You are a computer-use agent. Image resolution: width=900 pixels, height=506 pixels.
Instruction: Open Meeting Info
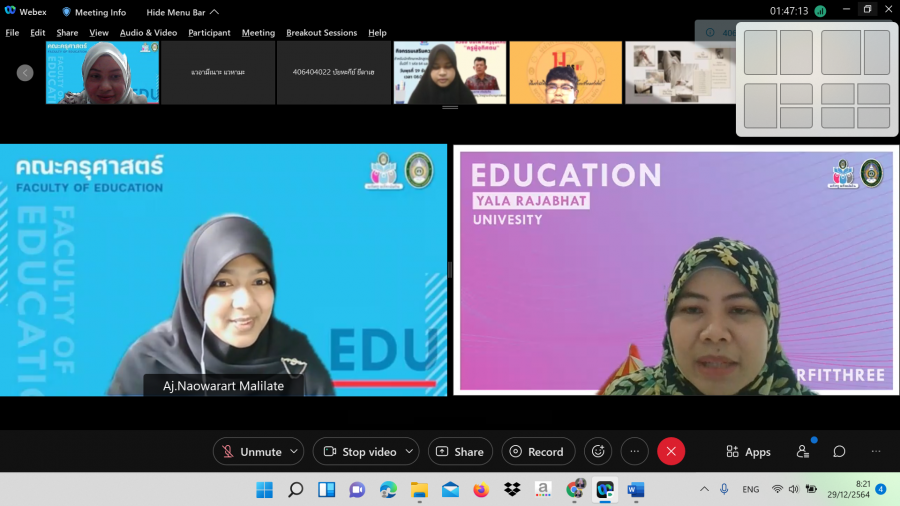click(94, 12)
